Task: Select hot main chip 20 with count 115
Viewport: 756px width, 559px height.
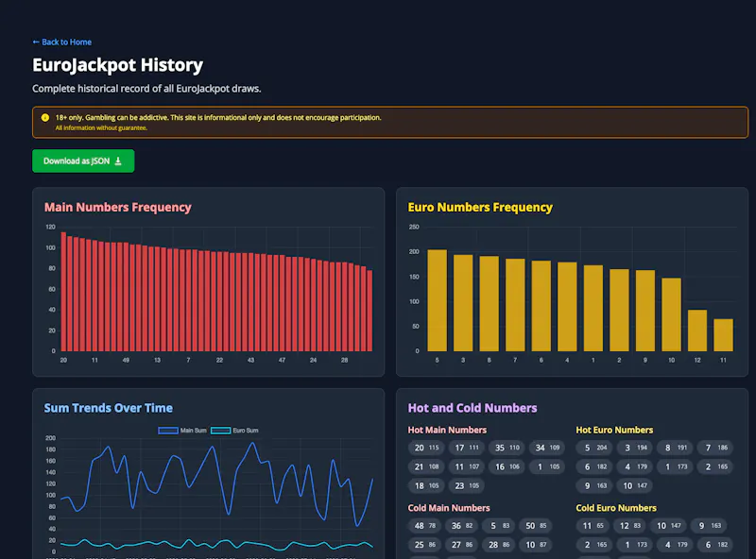Action: pos(426,448)
